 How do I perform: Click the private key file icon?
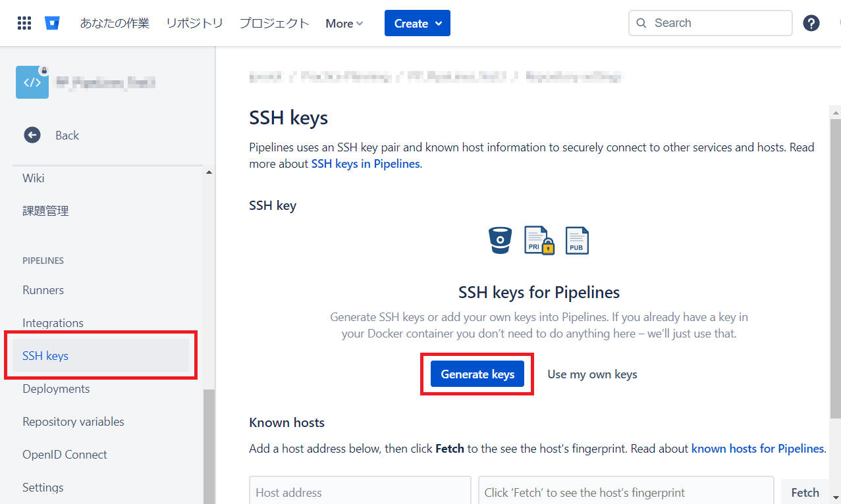tap(539, 241)
